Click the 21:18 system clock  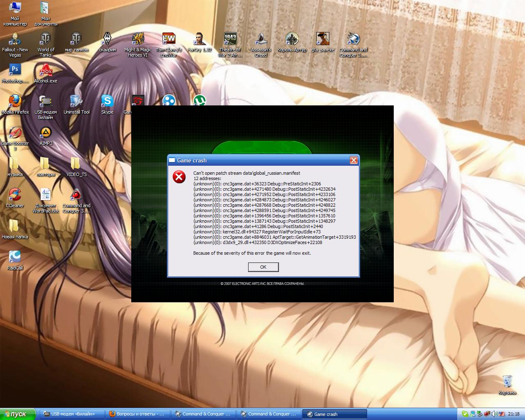coord(514,414)
